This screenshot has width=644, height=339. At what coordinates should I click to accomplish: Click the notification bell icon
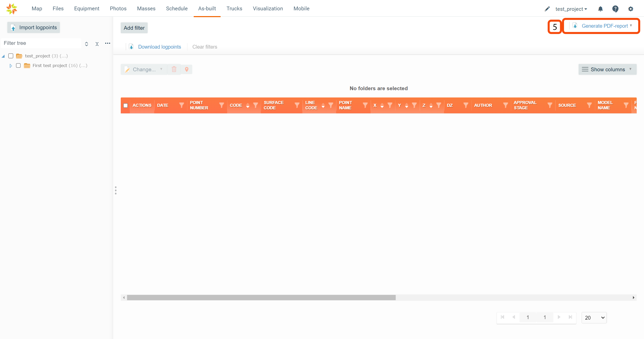tap(600, 9)
